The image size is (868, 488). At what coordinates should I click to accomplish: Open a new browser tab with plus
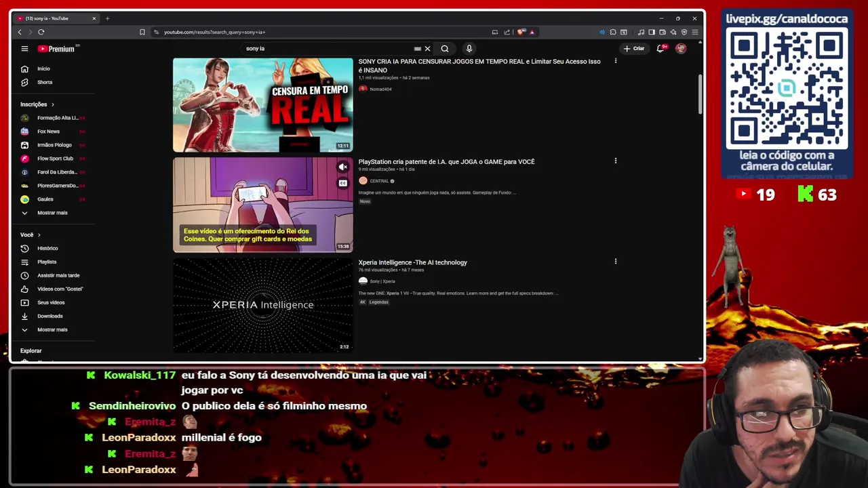coord(107,18)
